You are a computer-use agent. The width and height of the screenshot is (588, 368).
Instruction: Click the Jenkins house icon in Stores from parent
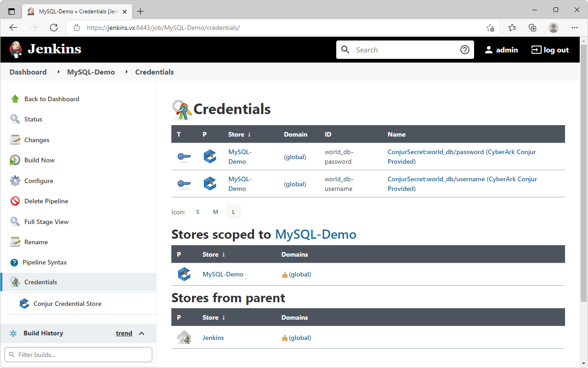point(184,338)
